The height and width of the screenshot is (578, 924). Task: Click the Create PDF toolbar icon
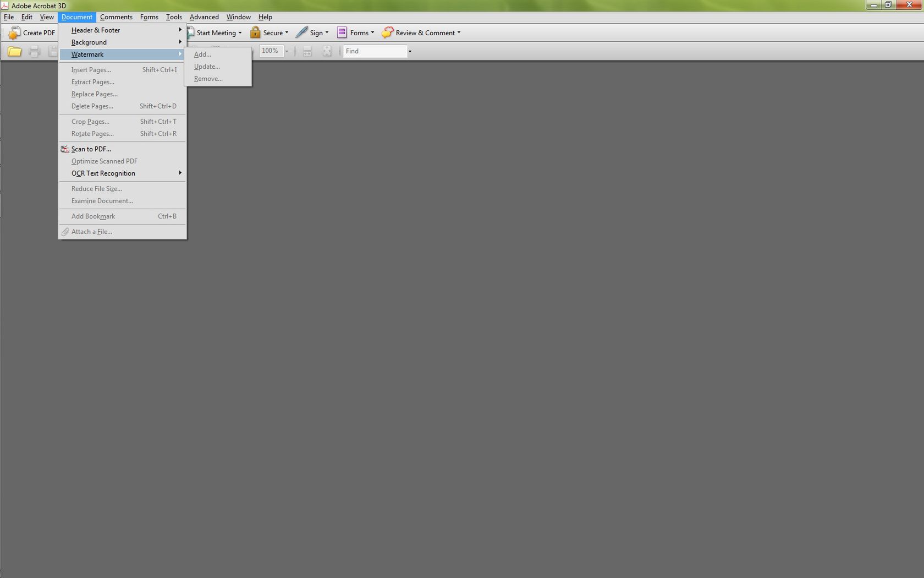pyautogui.click(x=14, y=33)
